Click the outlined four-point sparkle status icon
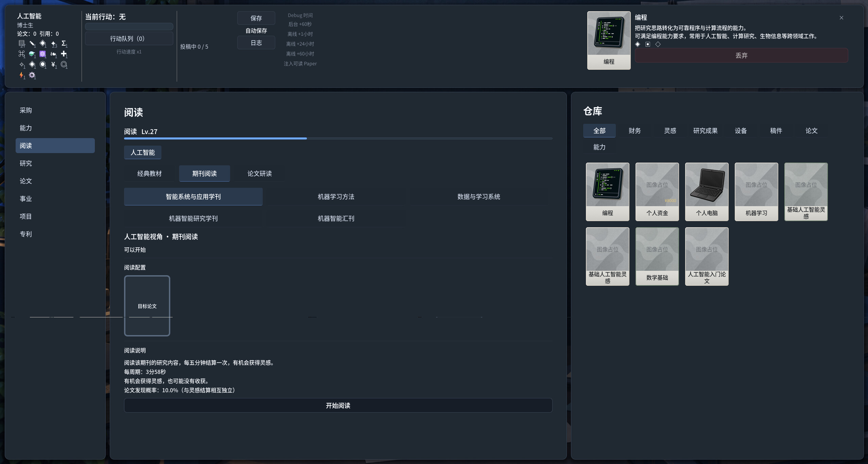 (22, 64)
